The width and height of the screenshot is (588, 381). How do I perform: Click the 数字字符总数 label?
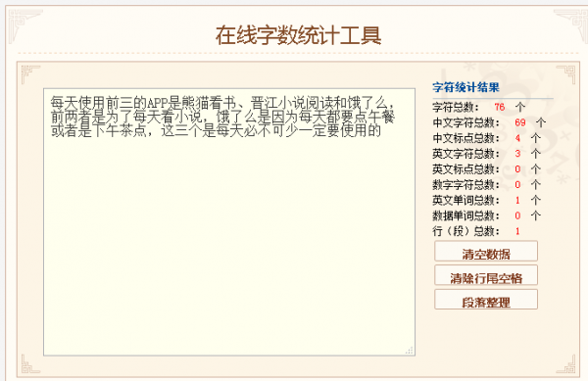pyautogui.click(x=465, y=185)
